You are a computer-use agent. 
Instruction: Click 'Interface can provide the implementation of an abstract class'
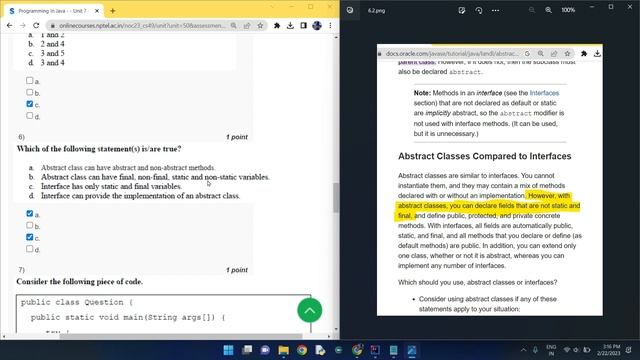[140, 196]
